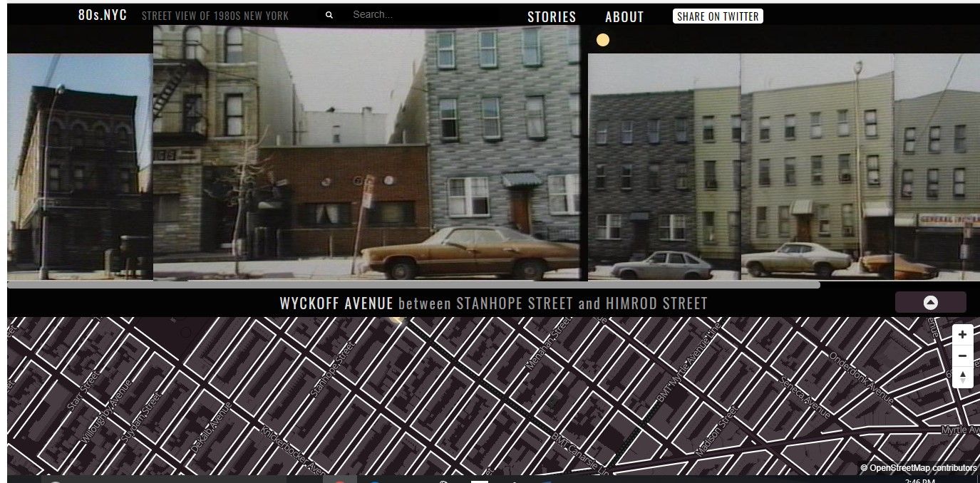Click DeKalb Avenue label on map
This screenshot has width=980, height=483.
[x=211, y=427]
